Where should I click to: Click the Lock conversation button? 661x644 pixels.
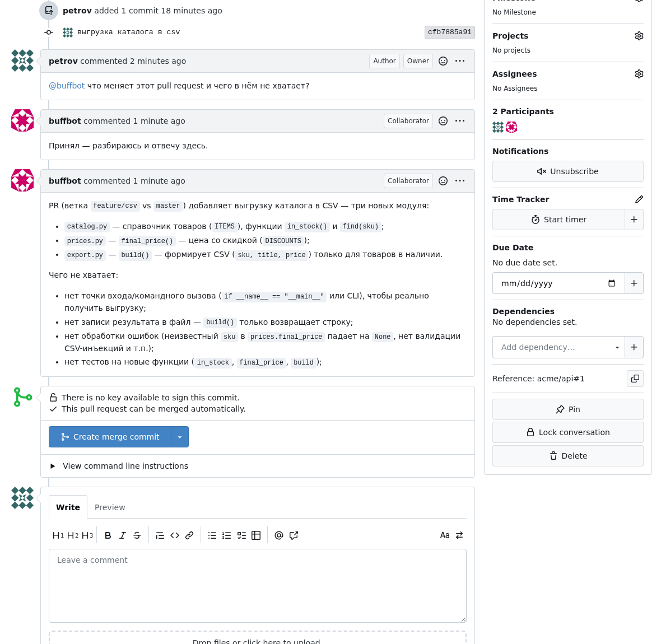click(x=568, y=432)
